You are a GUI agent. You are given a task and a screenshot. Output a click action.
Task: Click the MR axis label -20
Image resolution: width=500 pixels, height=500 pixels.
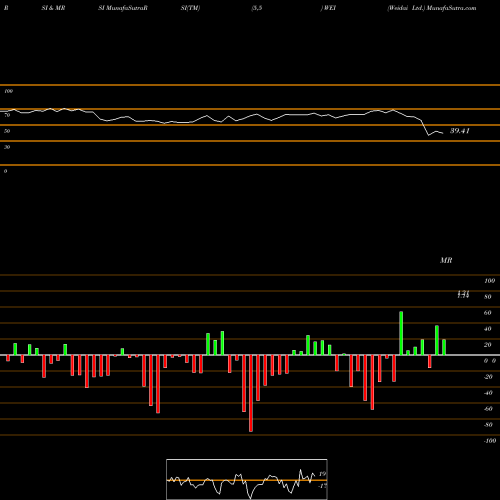click(488, 377)
